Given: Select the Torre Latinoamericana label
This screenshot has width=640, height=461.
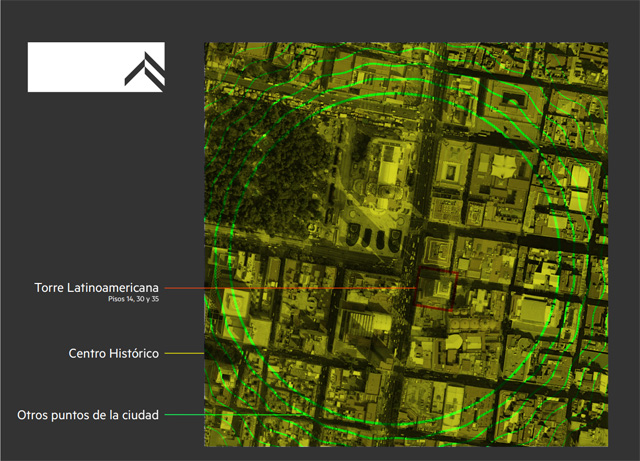Looking at the screenshot, I should pos(96,288).
